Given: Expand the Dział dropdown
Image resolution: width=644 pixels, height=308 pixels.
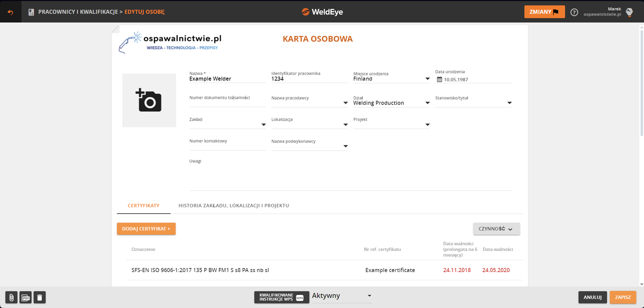Looking at the screenshot, I should (x=427, y=103).
